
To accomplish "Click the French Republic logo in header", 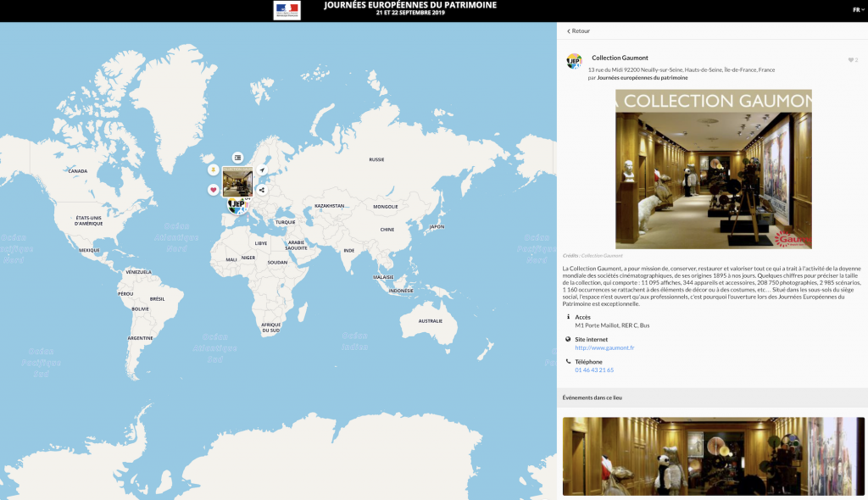I will click(x=287, y=10).
